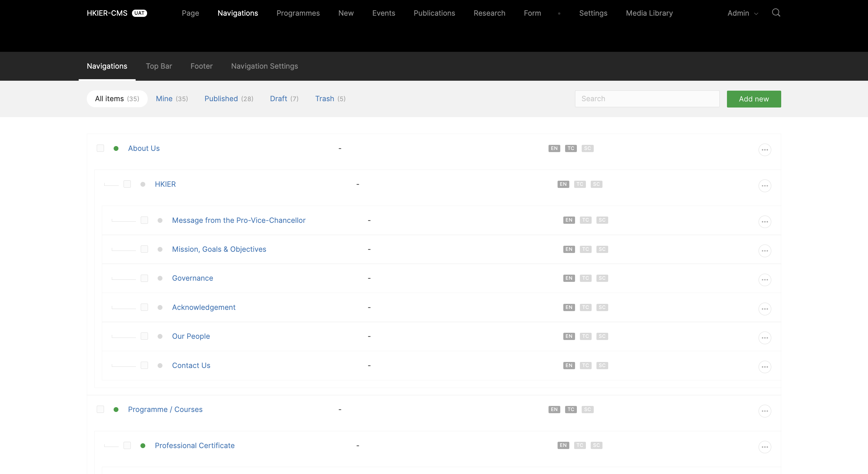Show Trash items filter

(330, 99)
